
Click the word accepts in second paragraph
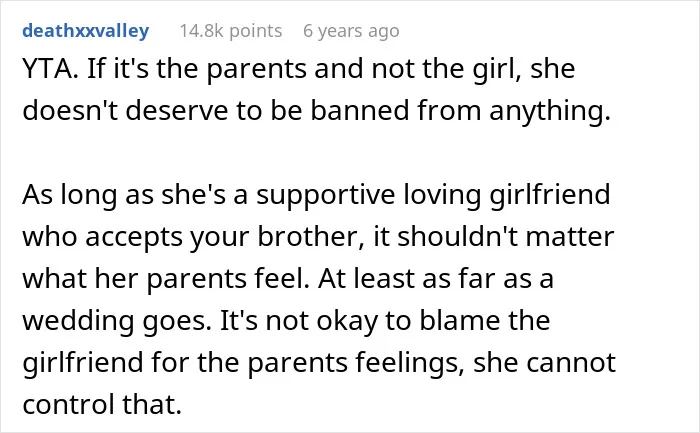click(x=134, y=238)
